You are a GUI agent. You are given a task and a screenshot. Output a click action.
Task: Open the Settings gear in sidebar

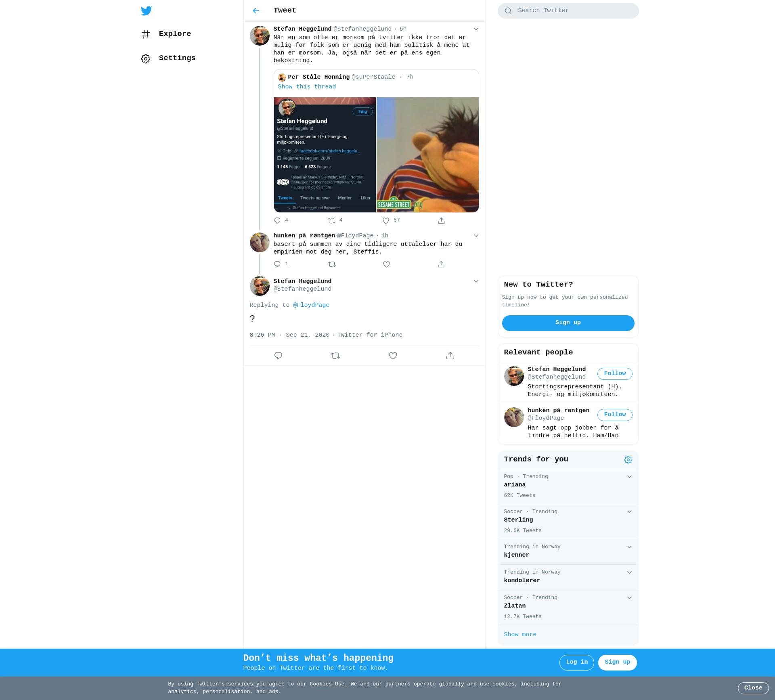coord(146,59)
